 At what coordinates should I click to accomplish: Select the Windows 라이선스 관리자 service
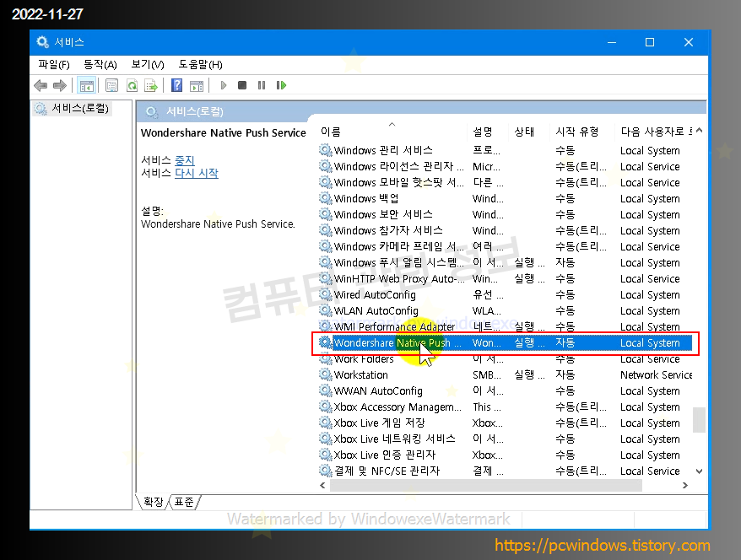pyautogui.click(x=506, y=167)
